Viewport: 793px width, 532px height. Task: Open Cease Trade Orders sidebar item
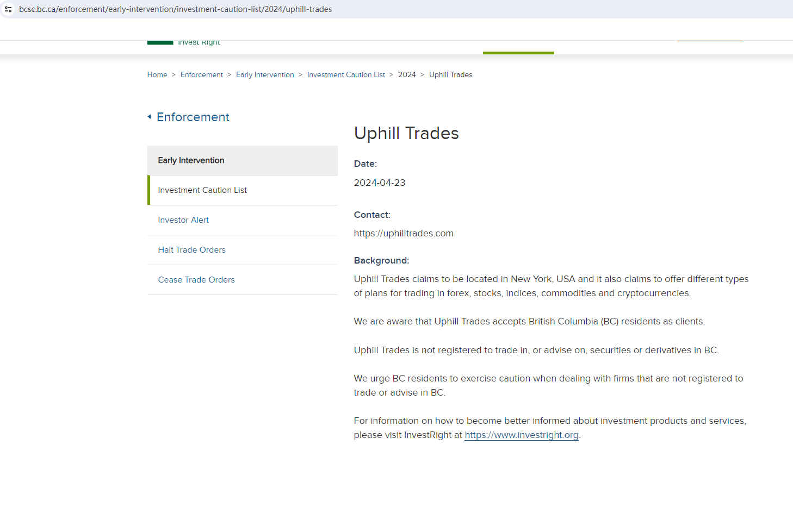(x=196, y=280)
